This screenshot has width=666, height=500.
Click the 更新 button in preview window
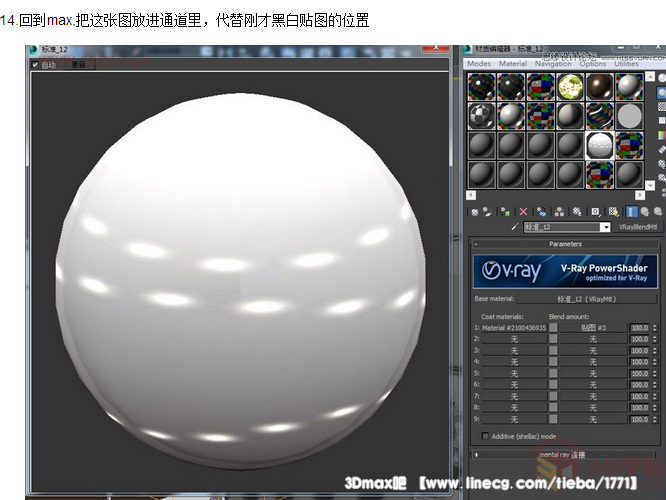coord(79,65)
